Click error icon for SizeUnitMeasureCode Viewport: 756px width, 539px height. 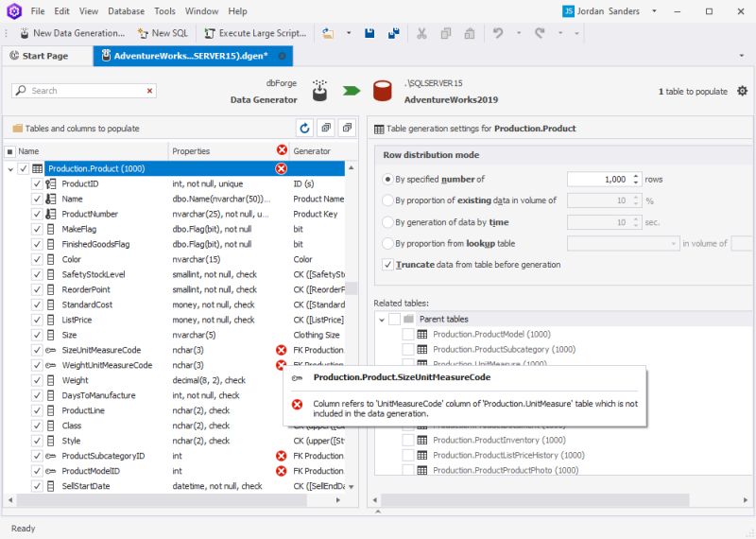(x=281, y=350)
